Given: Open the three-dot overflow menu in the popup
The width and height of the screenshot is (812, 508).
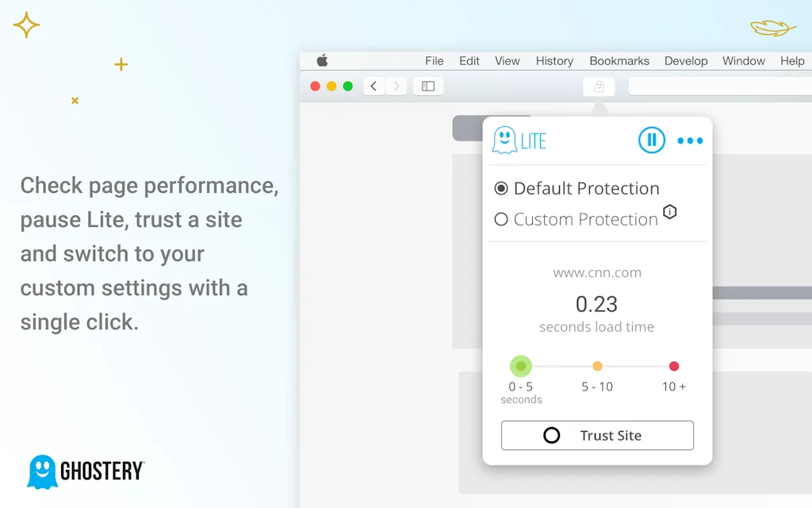Looking at the screenshot, I should point(690,140).
